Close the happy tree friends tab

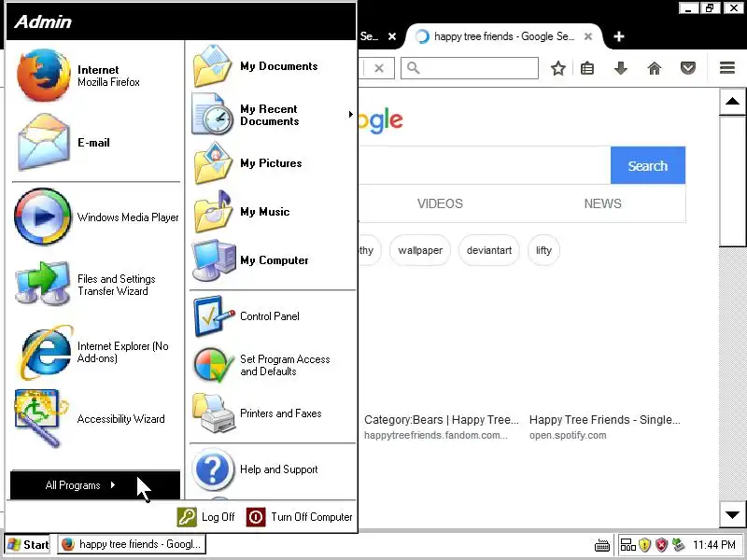(588, 36)
